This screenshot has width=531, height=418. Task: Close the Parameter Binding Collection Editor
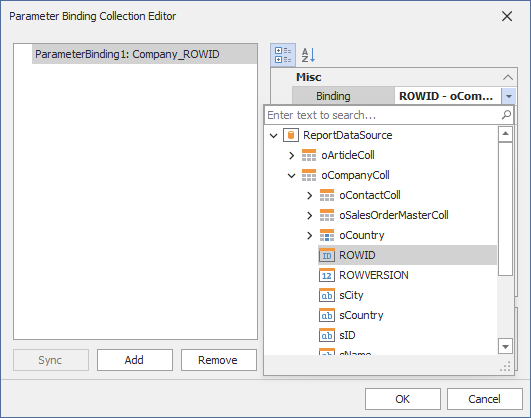tap(507, 16)
